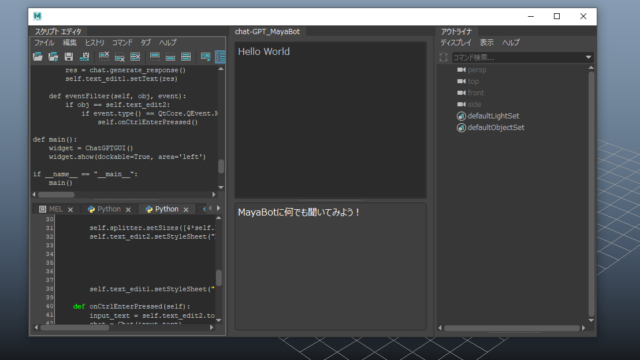640x360 pixels.
Task: Select the persp camera in Outliner
Action: pyautogui.click(x=477, y=70)
